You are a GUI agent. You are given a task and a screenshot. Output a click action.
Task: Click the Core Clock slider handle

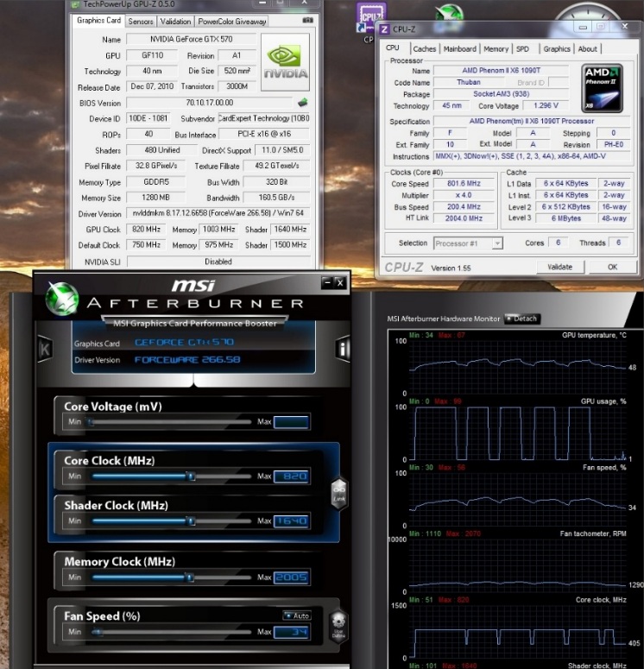191,477
